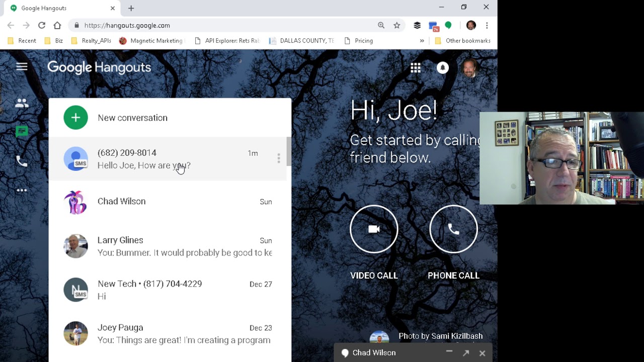Open a new browser tab
The width and height of the screenshot is (644, 362).
[131, 8]
